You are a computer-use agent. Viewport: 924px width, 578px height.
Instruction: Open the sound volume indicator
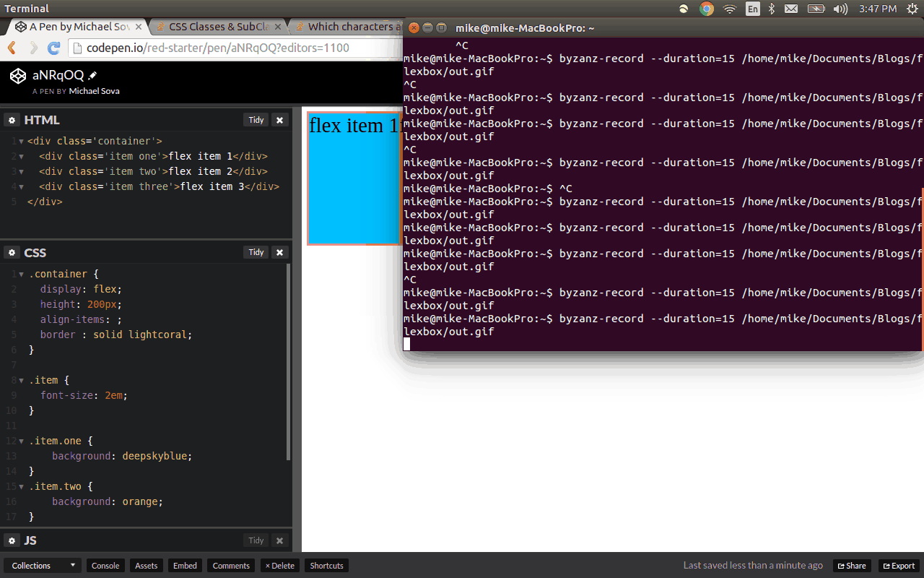pyautogui.click(x=840, y=9)
